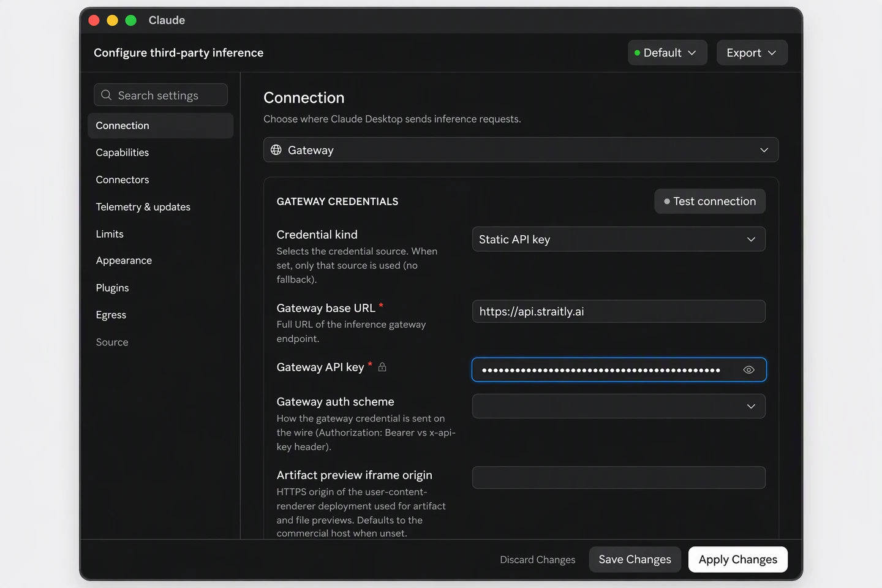Focus the Search settings field

click(x=160, y=95)
